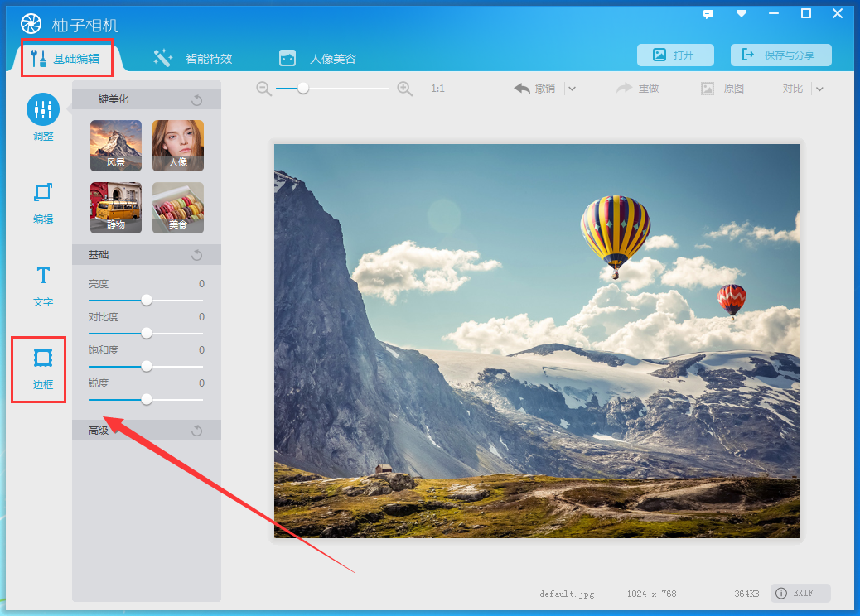860x616 pixels.
Task: Click the 锐度 sharpness slider handle
Action: pyautogui.click(x=147, y=400)
